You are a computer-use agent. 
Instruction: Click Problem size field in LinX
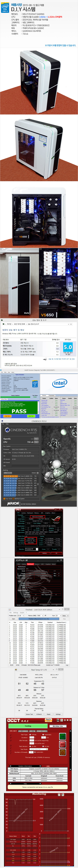coord(20,616)
